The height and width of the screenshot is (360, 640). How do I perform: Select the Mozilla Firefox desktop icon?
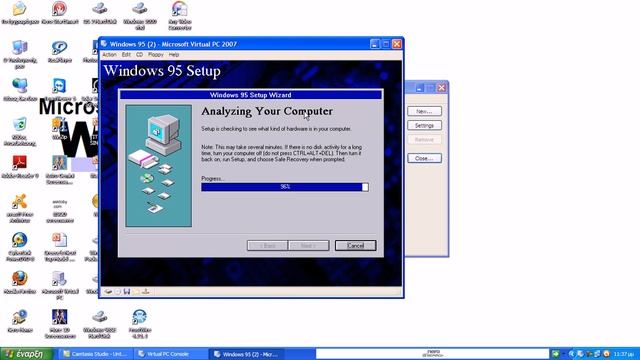coord(20,282)
